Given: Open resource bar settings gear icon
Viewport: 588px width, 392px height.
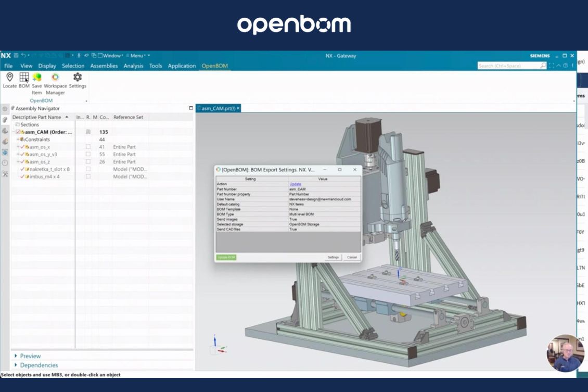Looking at the screenshot, I should (5, 109).
